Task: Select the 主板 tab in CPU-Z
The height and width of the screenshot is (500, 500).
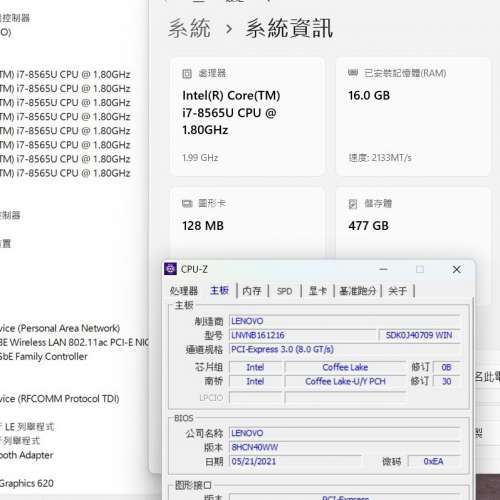Action: (x=219, y=290)
